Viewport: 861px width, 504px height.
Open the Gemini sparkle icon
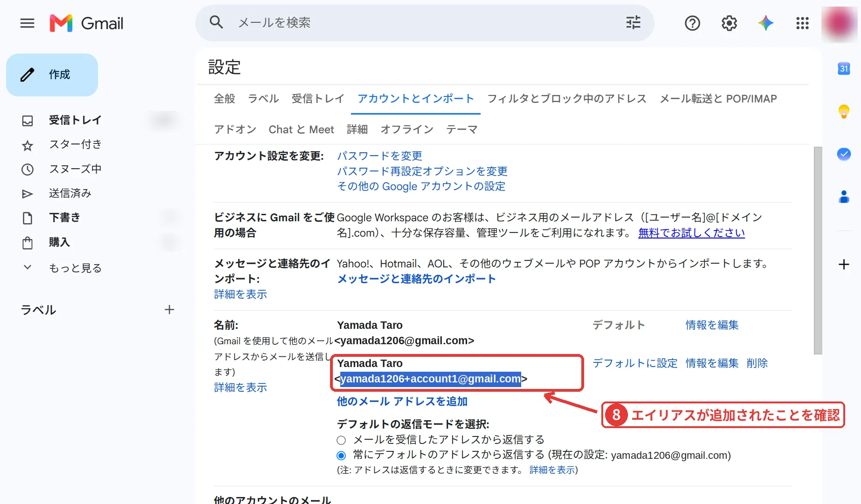[765, 23]
